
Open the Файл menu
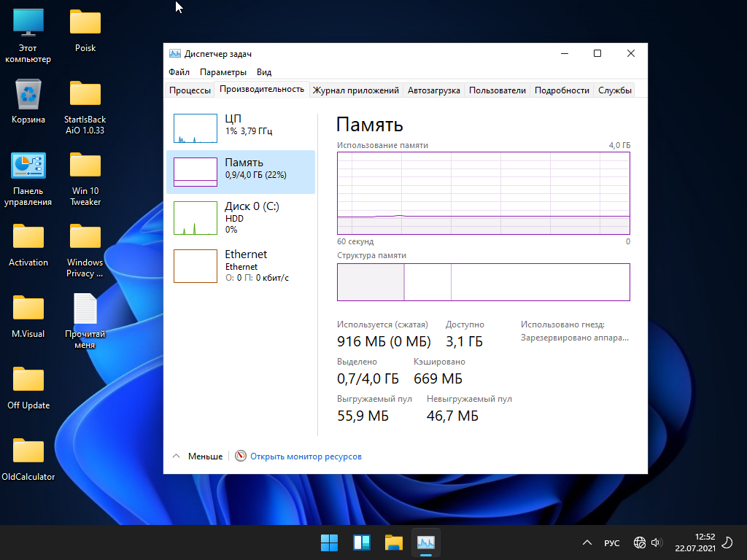click(x=179, y=72)
